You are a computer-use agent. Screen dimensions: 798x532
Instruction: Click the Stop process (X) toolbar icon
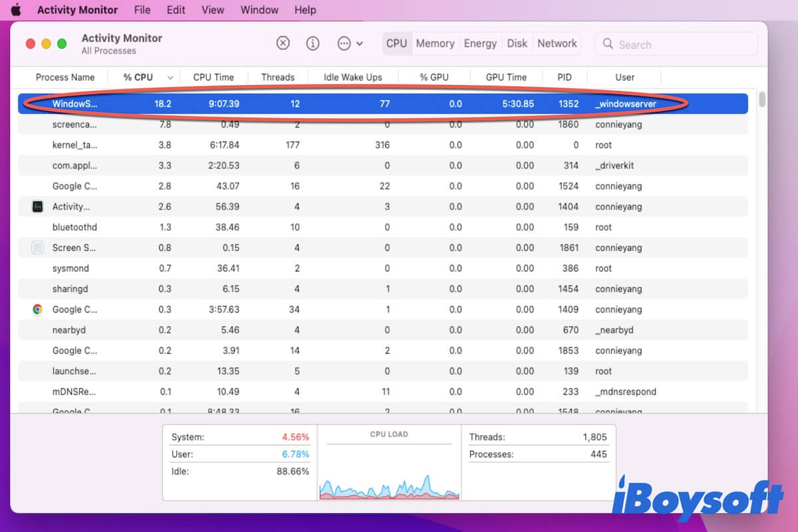[x=283, y=43]
